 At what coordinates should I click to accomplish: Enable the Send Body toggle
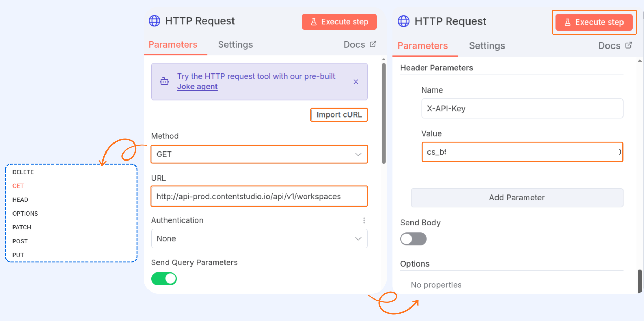tap(413, 239)
